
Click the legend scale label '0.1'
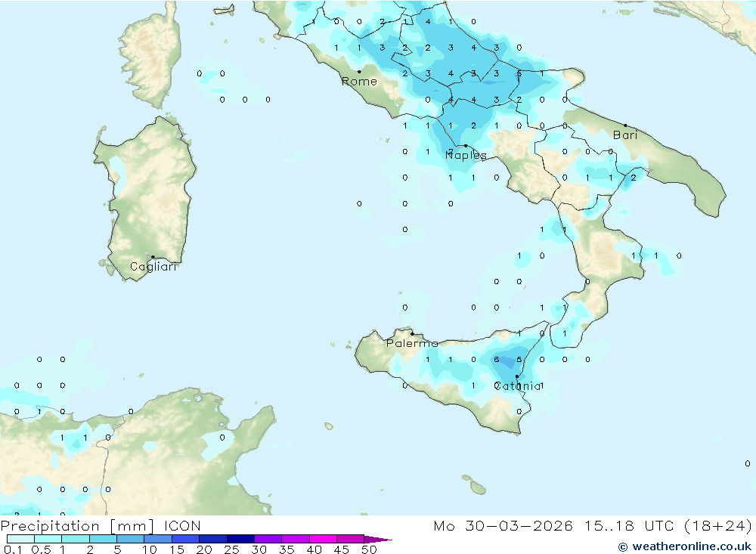pyautogui.click(x=13, y=549)
